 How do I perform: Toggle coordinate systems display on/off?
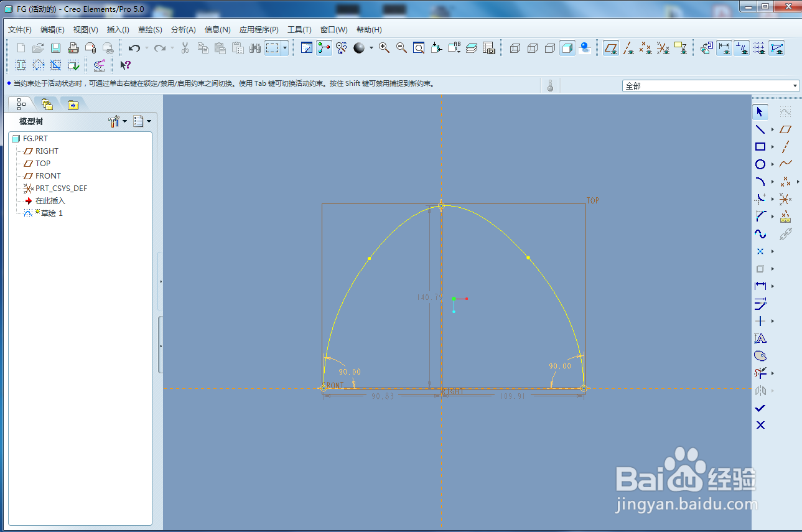[x=663, y=48]
